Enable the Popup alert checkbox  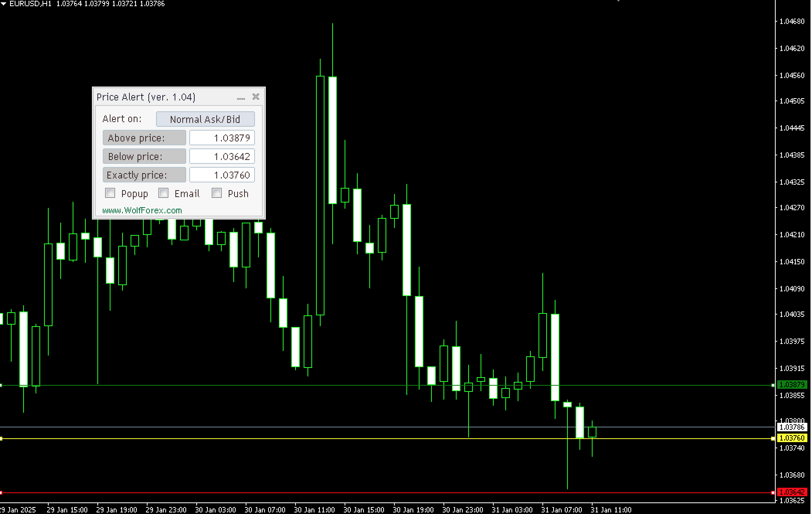pos(110,193)
